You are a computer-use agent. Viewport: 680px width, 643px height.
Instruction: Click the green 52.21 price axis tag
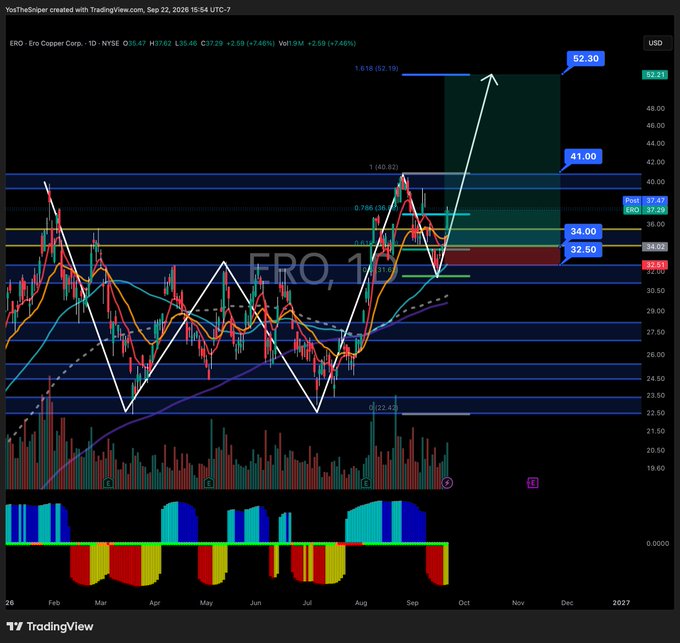click(x=655, y=75)
